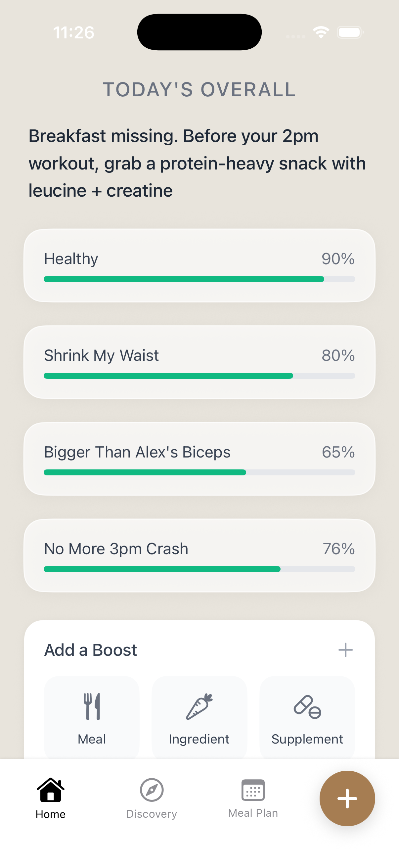Tap the Home house icon
This screenshot has width=399, height=868.
click(51, 790)
